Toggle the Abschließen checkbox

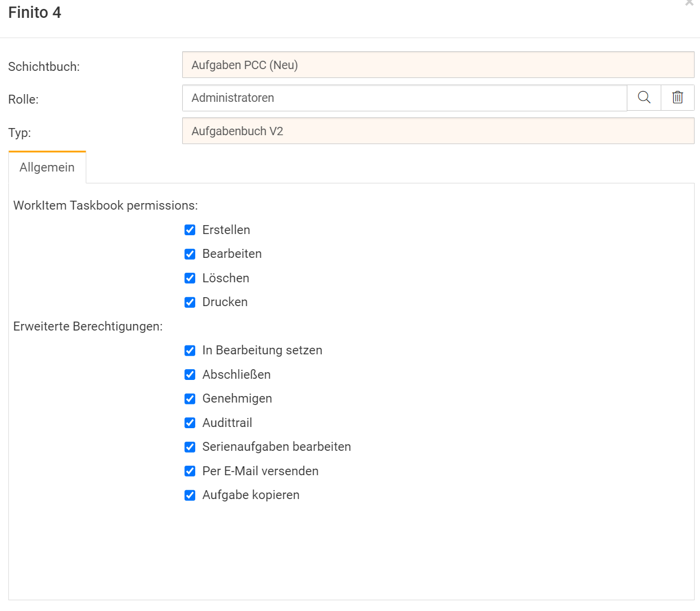(190, 375)
